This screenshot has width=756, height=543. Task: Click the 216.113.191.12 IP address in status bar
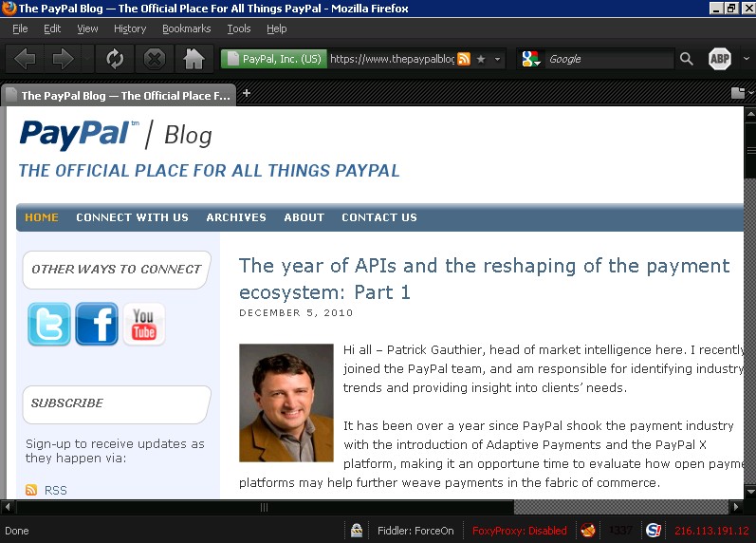[711, 531]
